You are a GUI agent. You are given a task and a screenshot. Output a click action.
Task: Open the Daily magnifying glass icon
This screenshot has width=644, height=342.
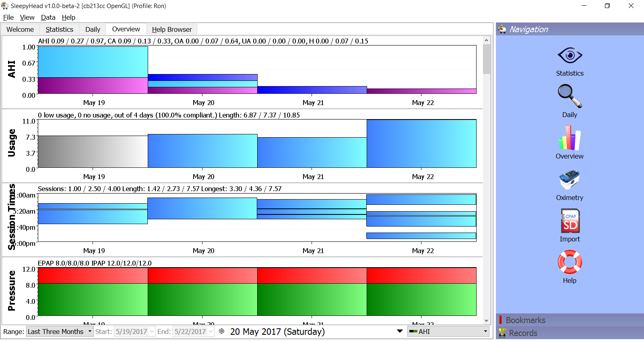tap(570, 96)
